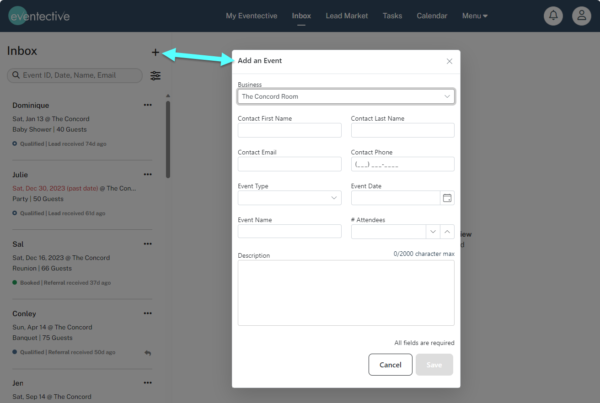
Task: Click the plus icon to add event
Action: tap(155, 52)
